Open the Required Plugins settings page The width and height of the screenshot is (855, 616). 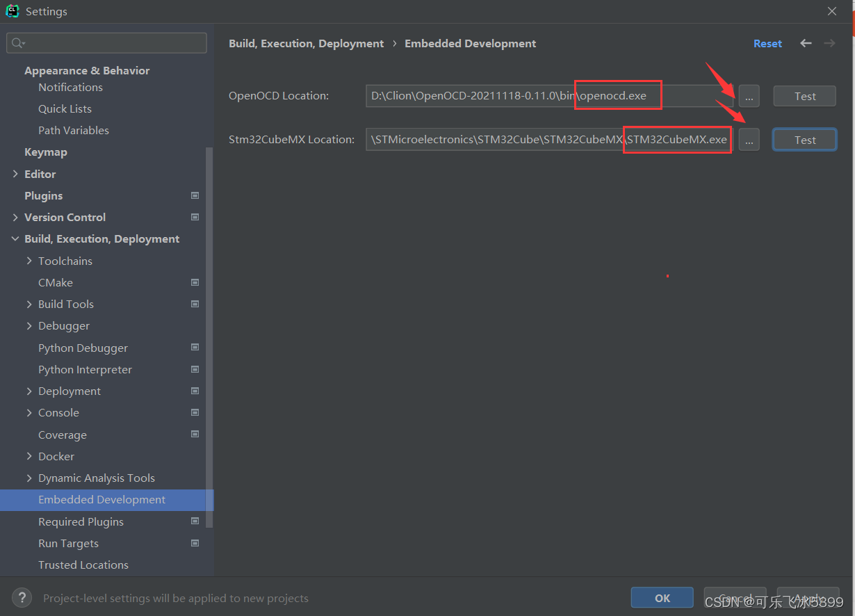pyautogui.click(x=81, y=521)
